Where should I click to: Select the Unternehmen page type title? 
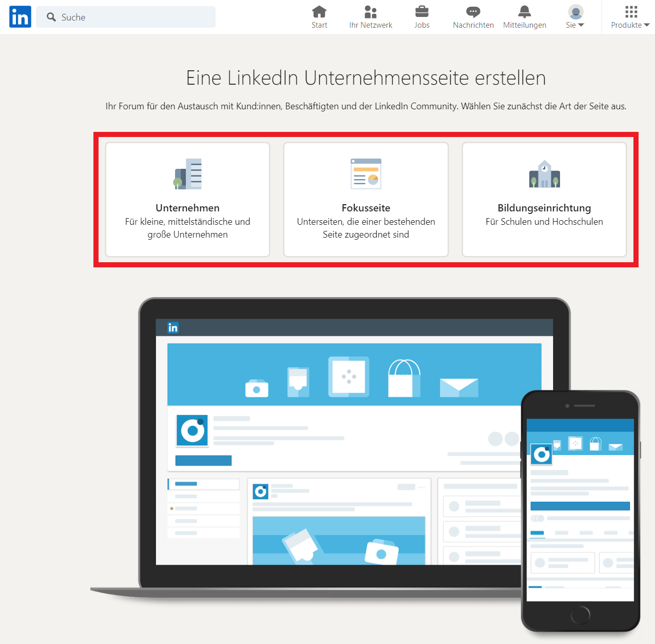(187, 208)
